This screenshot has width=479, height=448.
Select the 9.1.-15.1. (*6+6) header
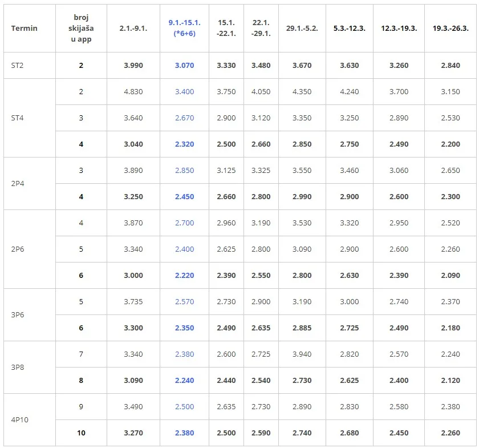pos(185,28)
